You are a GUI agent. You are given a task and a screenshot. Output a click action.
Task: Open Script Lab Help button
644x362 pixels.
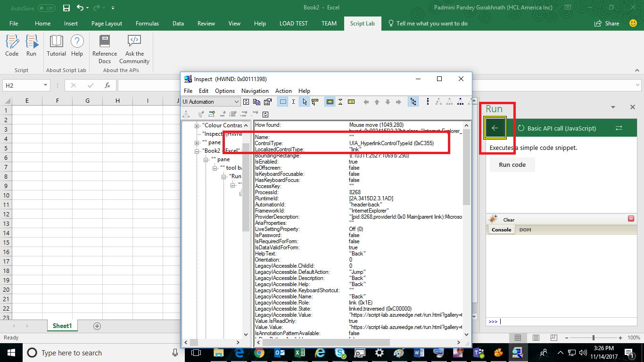click(77, 46)
